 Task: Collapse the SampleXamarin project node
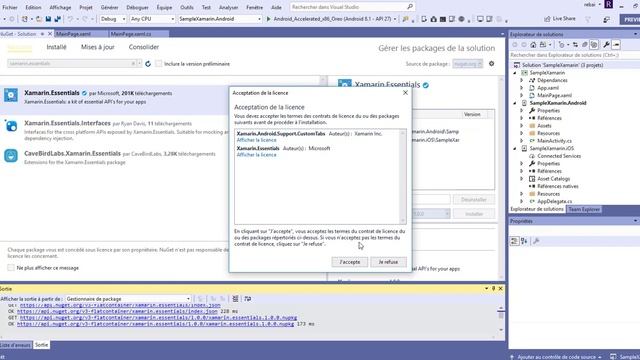tap(515, 73)
